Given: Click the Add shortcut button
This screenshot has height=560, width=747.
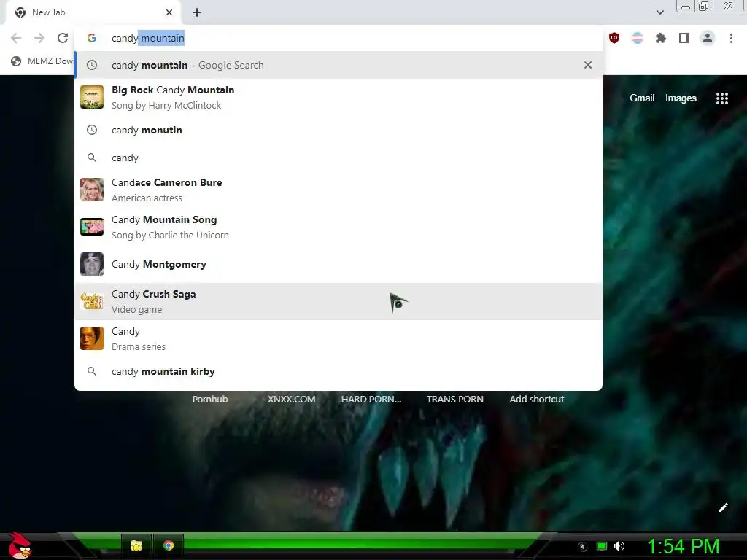Looking at the screenshot, I should 536,399.
